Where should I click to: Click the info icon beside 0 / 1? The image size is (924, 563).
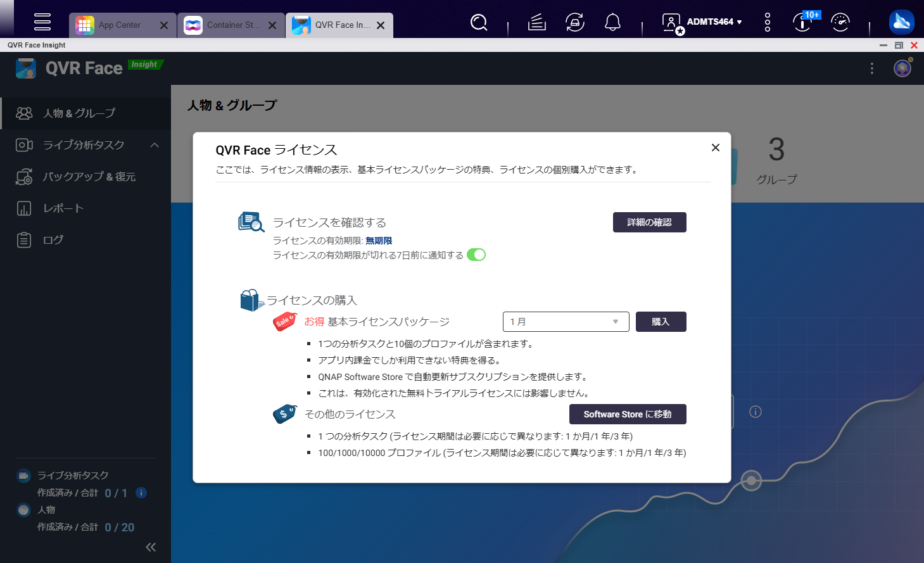click(142, 493)
